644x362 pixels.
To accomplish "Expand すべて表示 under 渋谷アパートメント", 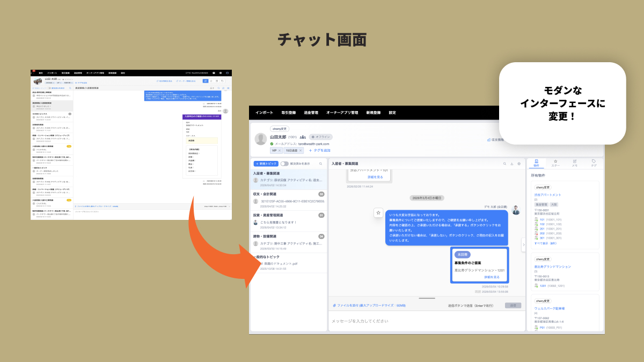I will pos(545,243).
